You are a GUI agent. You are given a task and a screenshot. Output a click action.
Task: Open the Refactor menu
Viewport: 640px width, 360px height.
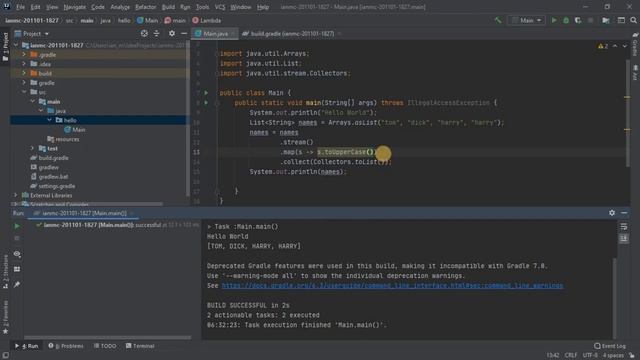point(145,7)
